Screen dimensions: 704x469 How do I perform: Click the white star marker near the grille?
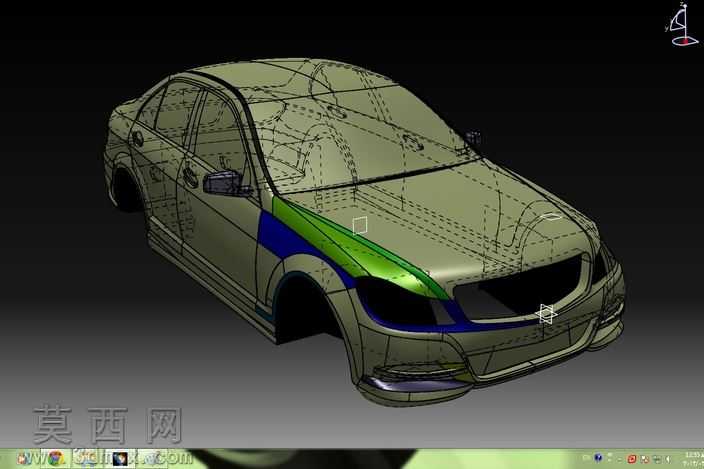546,313
